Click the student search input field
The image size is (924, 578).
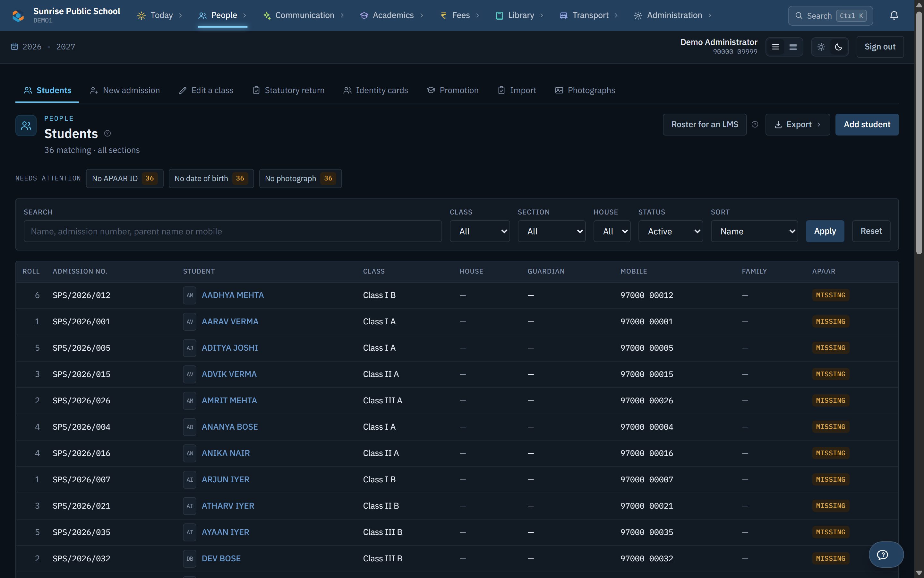click(233, 231)
